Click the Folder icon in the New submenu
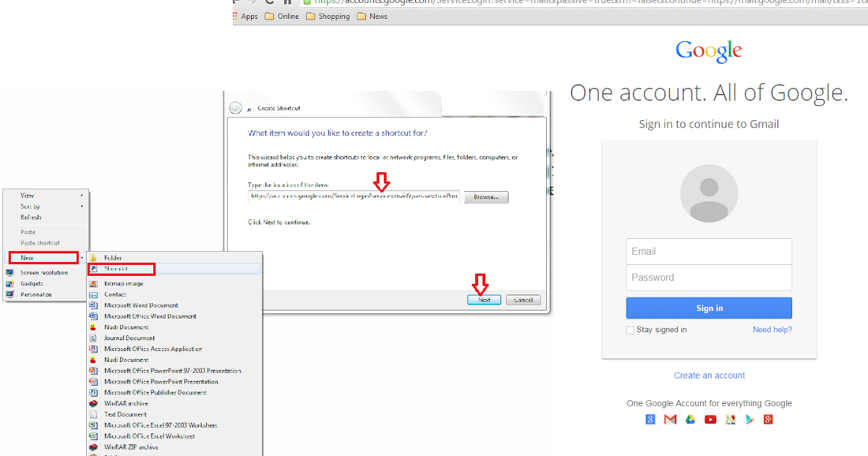Screen dimensions: 868x456 [93, 258]
